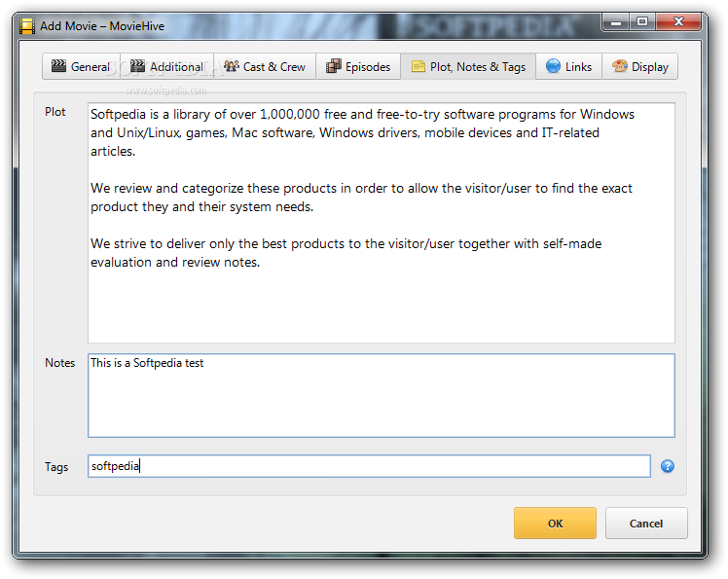Image resolution: width=728 pixels, height=579 pixels.
Task: Open the General tab
Action: [81, 67]
